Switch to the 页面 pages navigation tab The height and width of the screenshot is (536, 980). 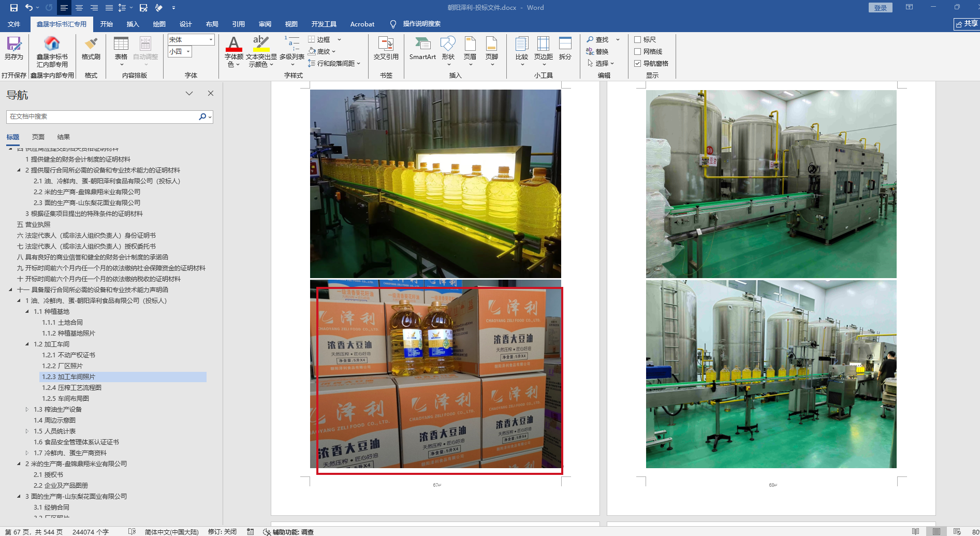[x=38, y=137]
